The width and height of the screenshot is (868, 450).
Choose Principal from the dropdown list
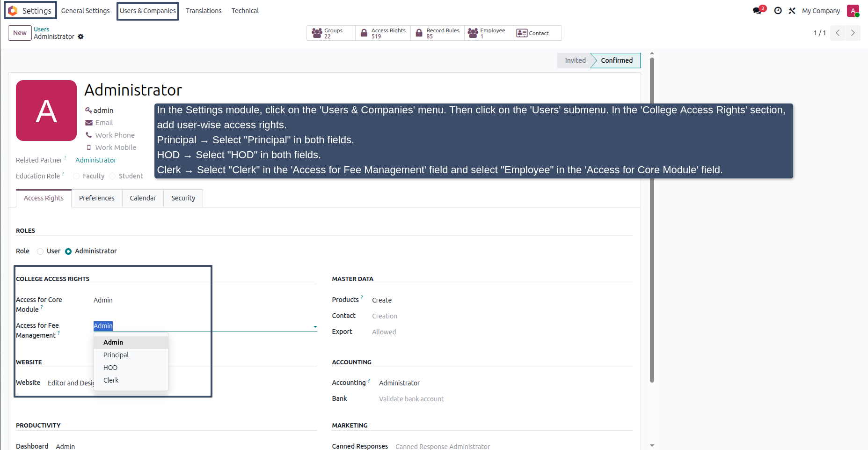click(x=131, y=355)
